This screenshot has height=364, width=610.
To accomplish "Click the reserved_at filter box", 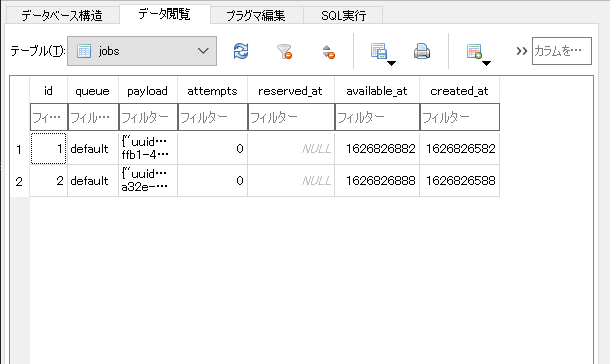I will click(x=291, y=117).
